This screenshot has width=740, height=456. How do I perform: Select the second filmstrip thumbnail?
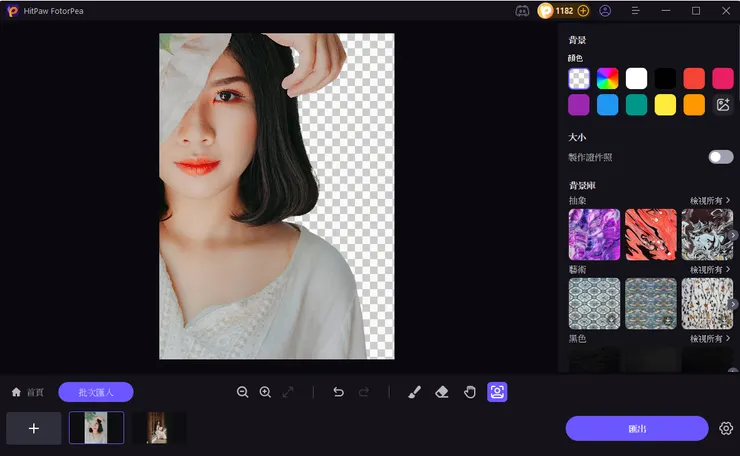pos(158,428)
